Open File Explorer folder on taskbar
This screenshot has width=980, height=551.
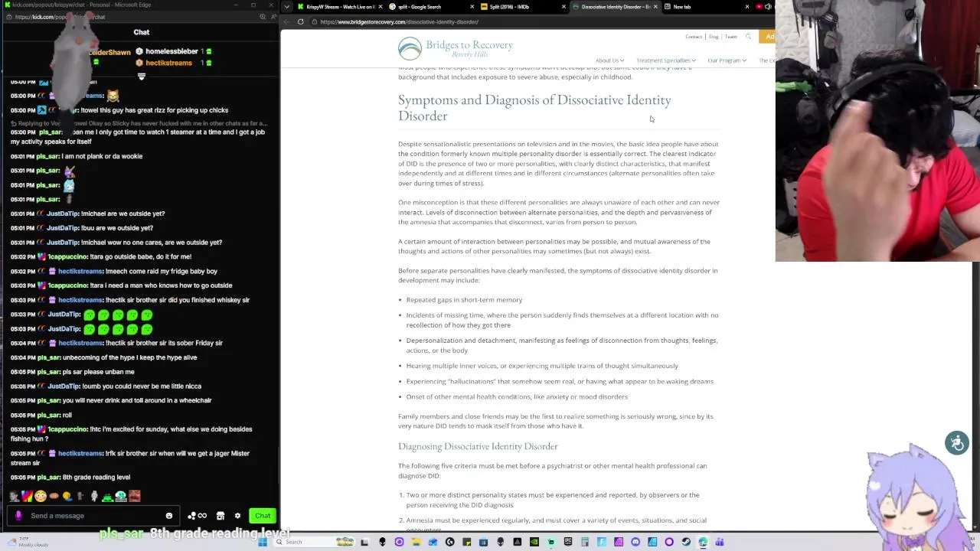point(416,542)
